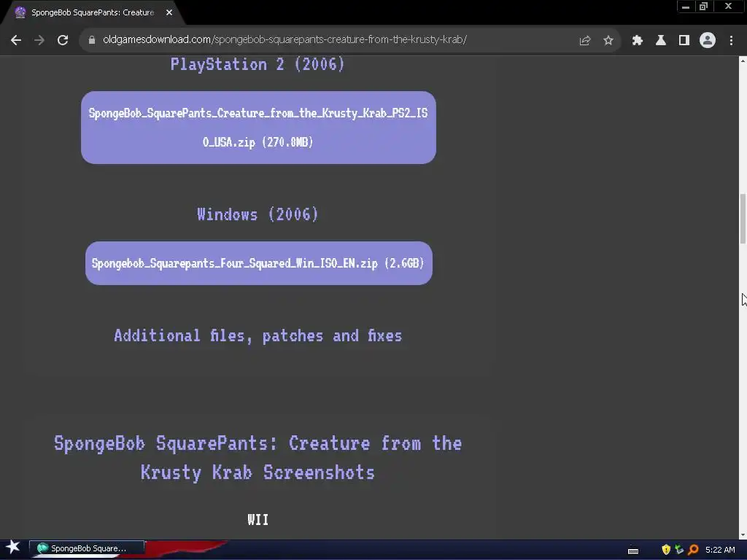The image size is (747, 560).
Task: Bookmark this page with star icon
Action: (x=608, y=41)
